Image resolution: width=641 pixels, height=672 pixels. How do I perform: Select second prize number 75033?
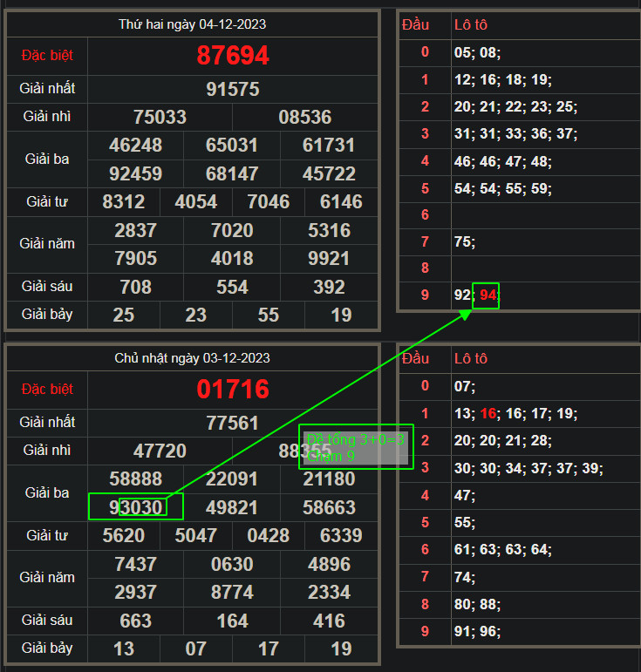coord(160,117)
